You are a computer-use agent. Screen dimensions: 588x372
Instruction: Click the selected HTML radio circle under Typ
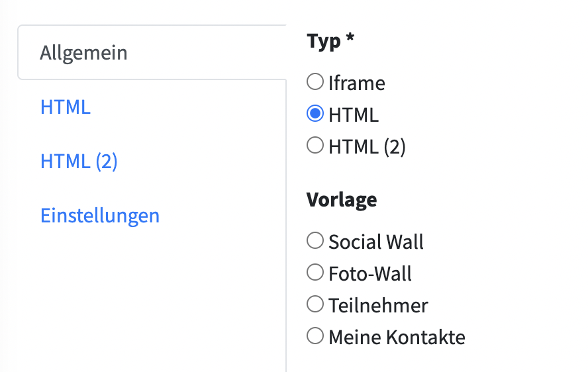point(315,114)
